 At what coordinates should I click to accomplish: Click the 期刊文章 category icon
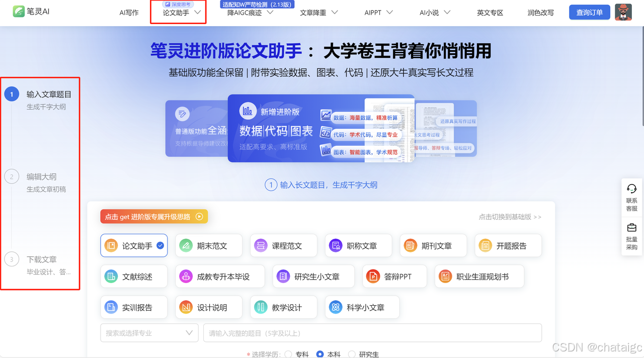tap(411, 246)
